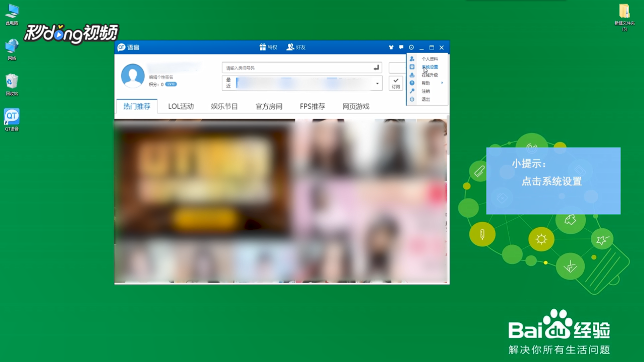The width and height of the screenshot is (644, 362).
Task: Select the 新建文件夹 (3) desktop folder
Action: click(625, 17)
